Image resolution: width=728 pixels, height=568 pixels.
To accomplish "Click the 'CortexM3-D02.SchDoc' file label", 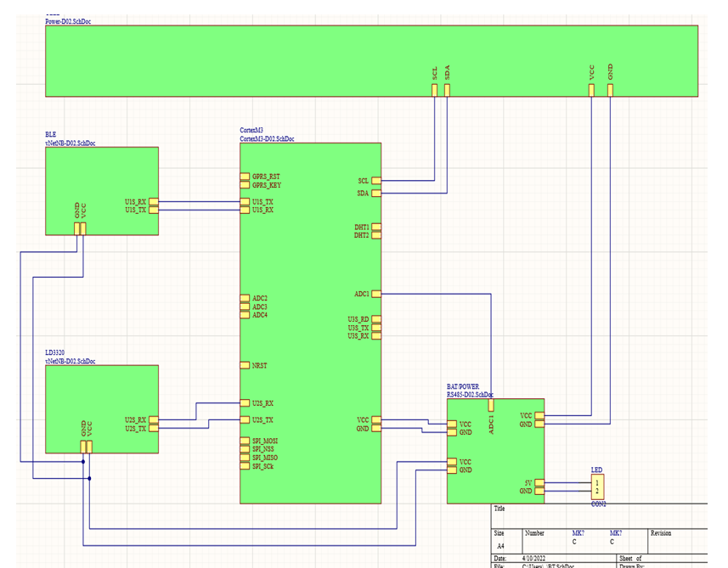I will [x=267, y=138].
